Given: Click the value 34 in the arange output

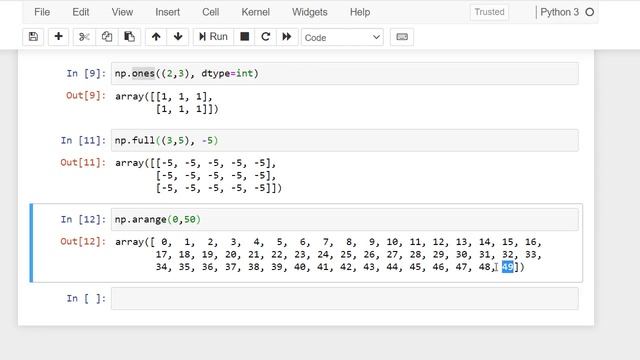Looking at the screenshot, I should pyautogui.click(x=161, y=267).
